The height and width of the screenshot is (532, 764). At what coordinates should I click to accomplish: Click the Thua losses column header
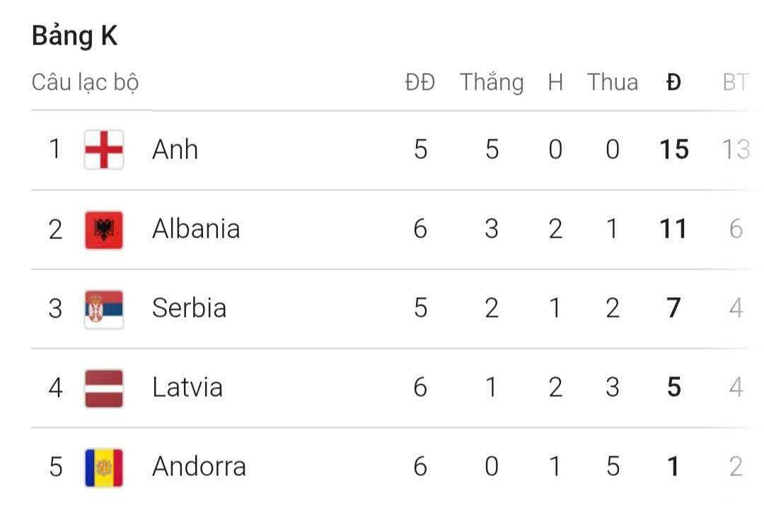coord(613,83)
